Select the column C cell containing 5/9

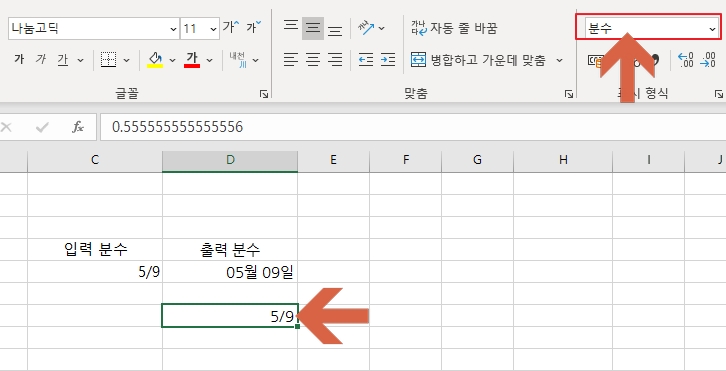click(95, 272)
